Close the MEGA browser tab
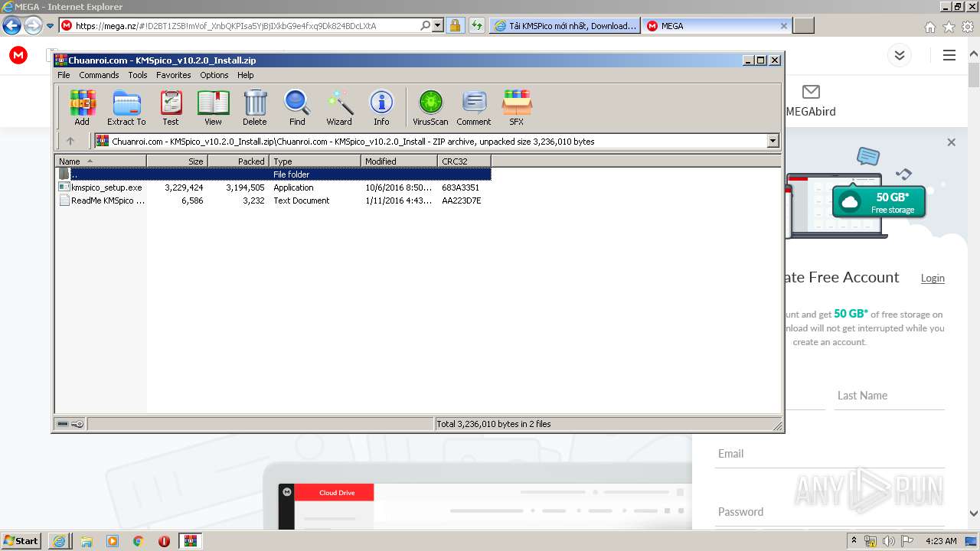This screenshot has width=980, height=551. pyautogui.click(x=783, y=25)
